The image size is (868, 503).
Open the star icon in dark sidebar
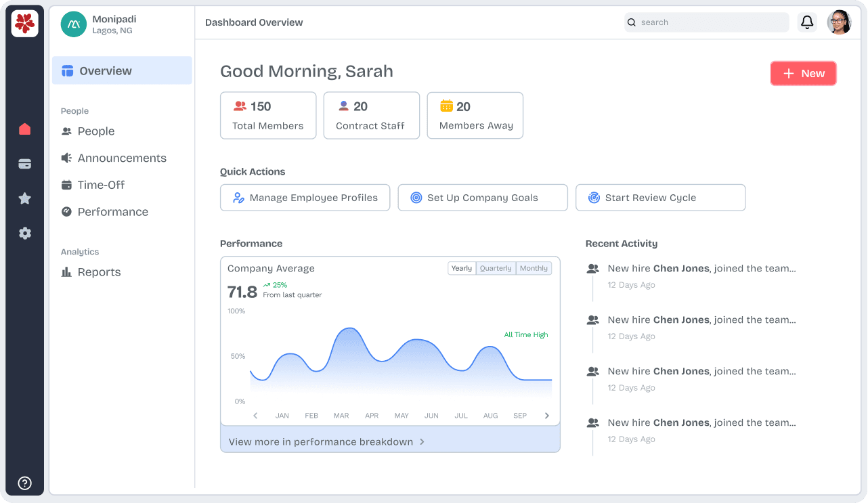[25, 198]
